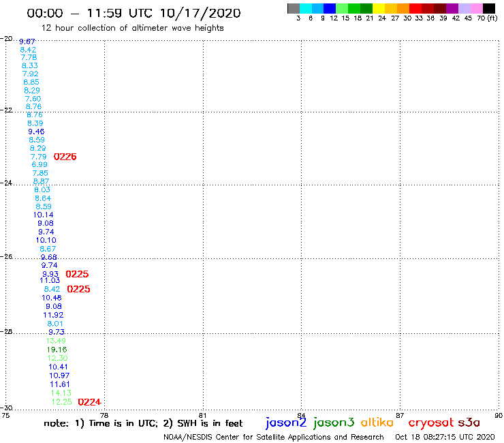
Task: Click the red time stamp 0224
Action: 90,402
